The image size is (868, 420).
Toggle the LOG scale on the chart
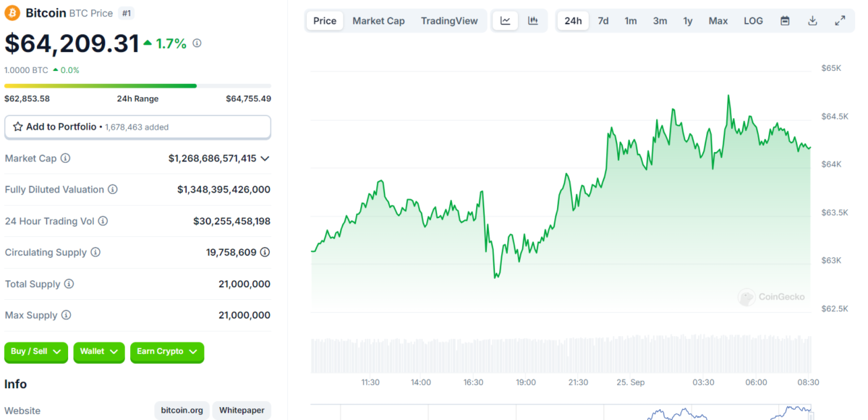(753, 21)
